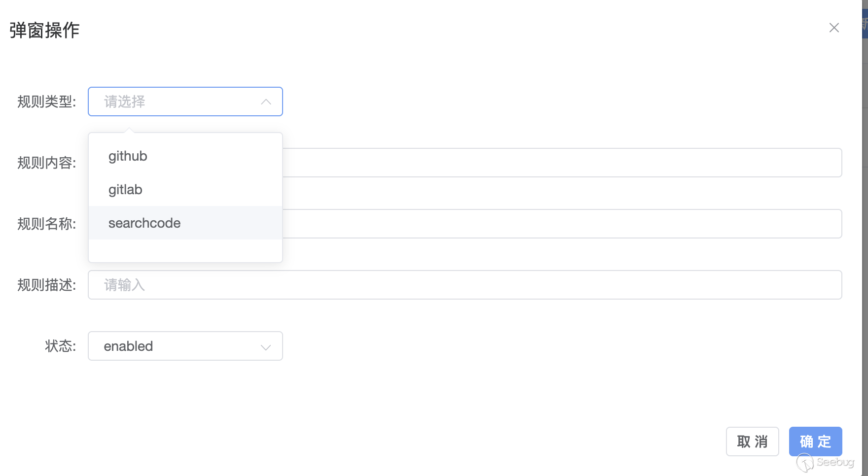The image size is (868, 476).
Task: Click the Seebug watermark logo
Action: (825, 463)
